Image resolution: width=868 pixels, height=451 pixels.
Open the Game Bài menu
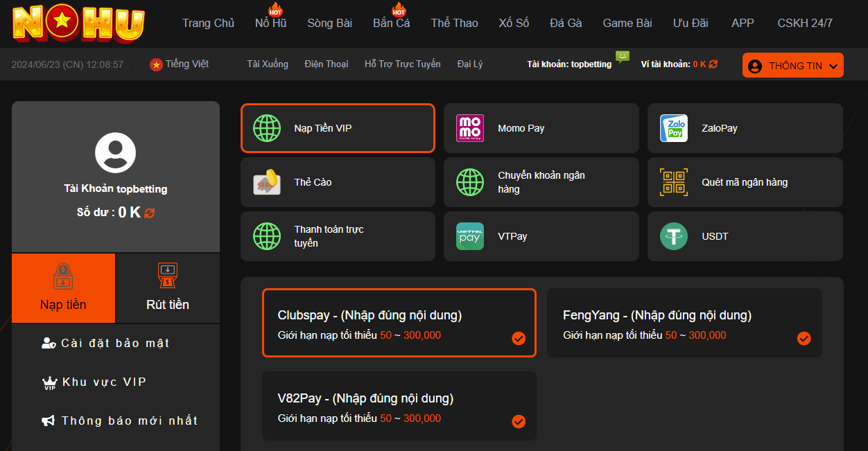point(627,24)
